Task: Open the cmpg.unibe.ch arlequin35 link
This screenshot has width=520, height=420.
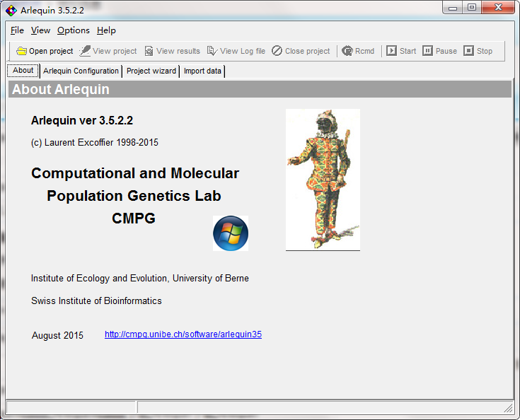Action: click(x=183, y=334)
